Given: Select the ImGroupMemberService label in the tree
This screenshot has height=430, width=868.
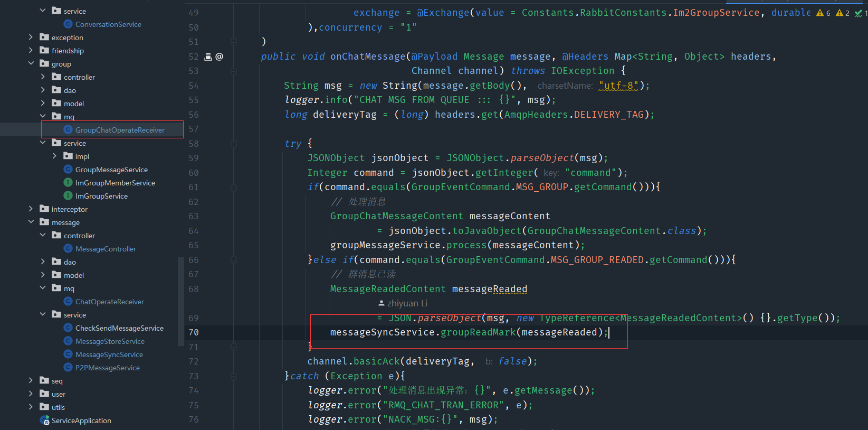Looking at the screenshot, I should click(115, 183).
